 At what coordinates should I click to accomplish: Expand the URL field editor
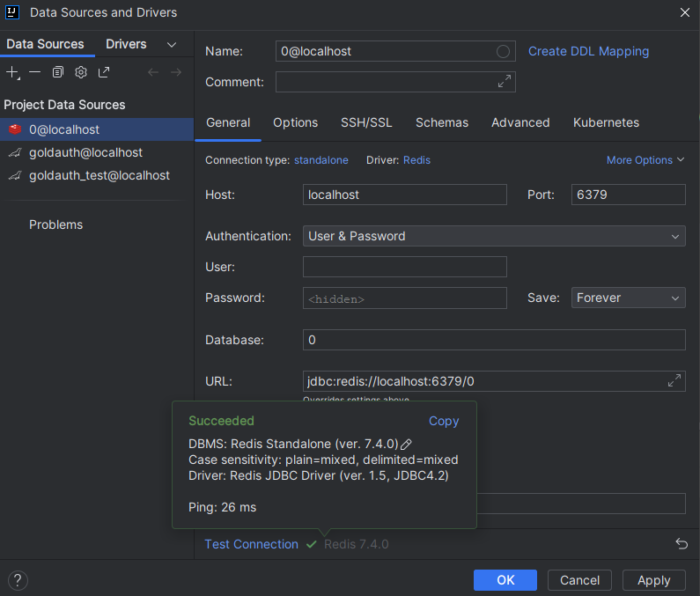click(674, 381)
